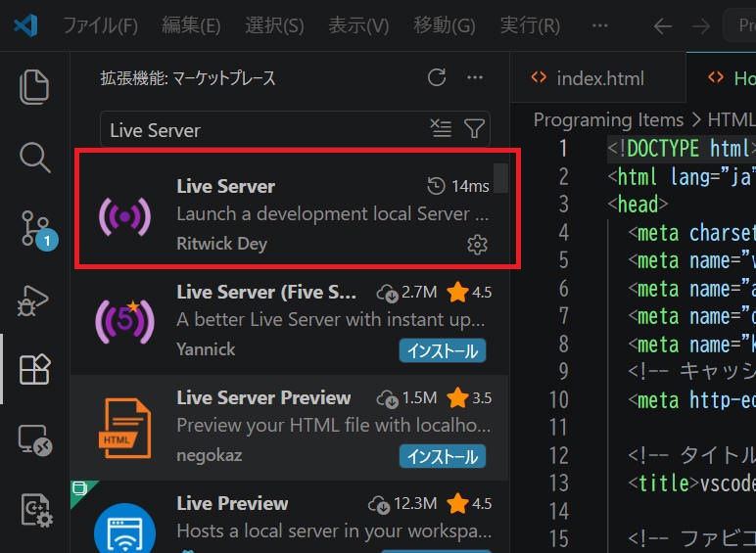Image resolution: width=756 pixels, height=553 pixels.
Task: Open the 実行(R) menu
Action: (530, 25)
